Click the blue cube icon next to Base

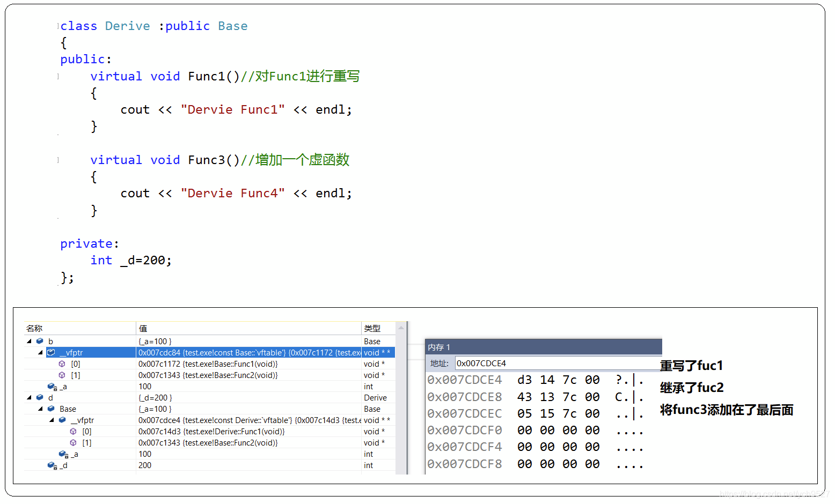click(x=51, y=409)
